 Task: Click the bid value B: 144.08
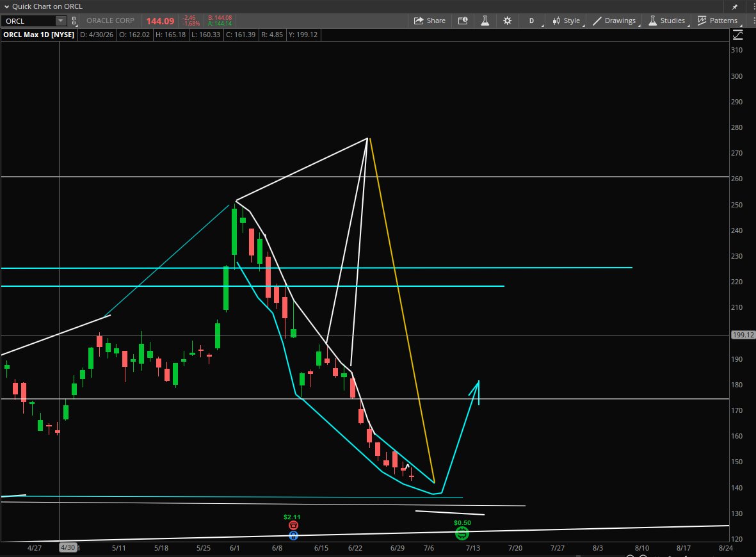tap(220, 18)
